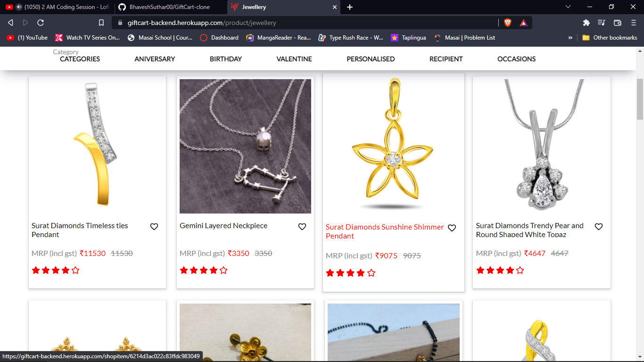644x362 pixels.
Task: Open Dashboard bookmark
Action: click(x=219, y=38)
